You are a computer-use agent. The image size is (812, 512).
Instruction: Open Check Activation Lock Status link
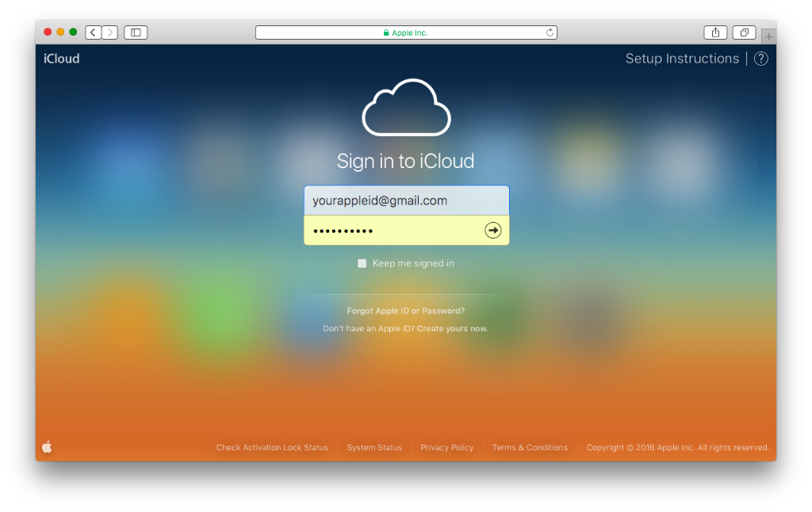(272, 447)
